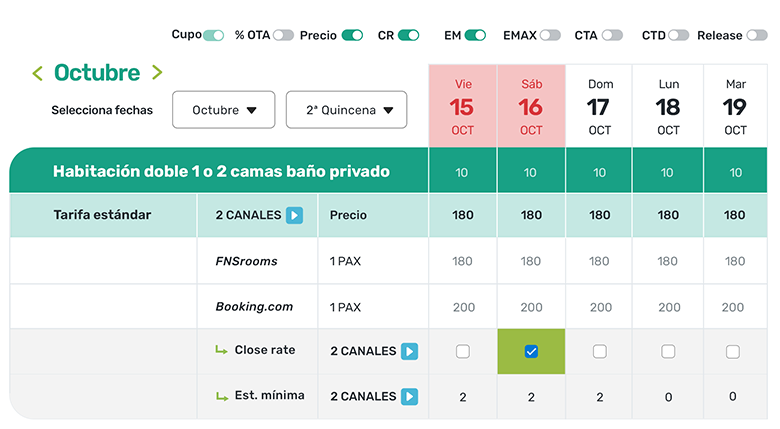Check Close rate for Tuesday 19
This screenshot has height=429, width=780.
pos(733,351)
